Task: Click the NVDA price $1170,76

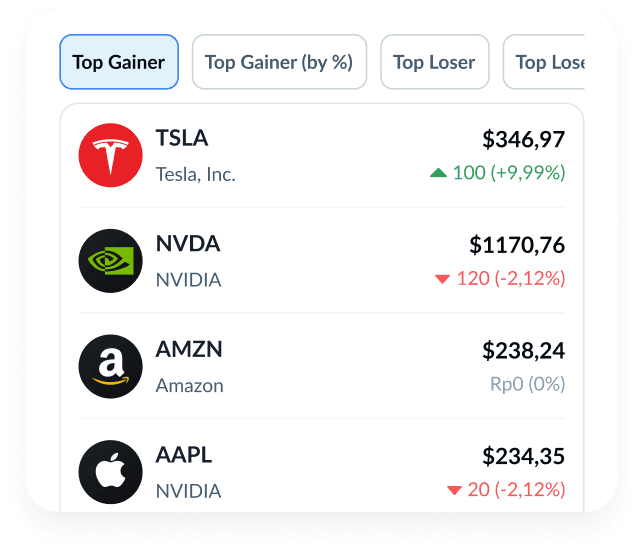Action: (x=517, y=245)
